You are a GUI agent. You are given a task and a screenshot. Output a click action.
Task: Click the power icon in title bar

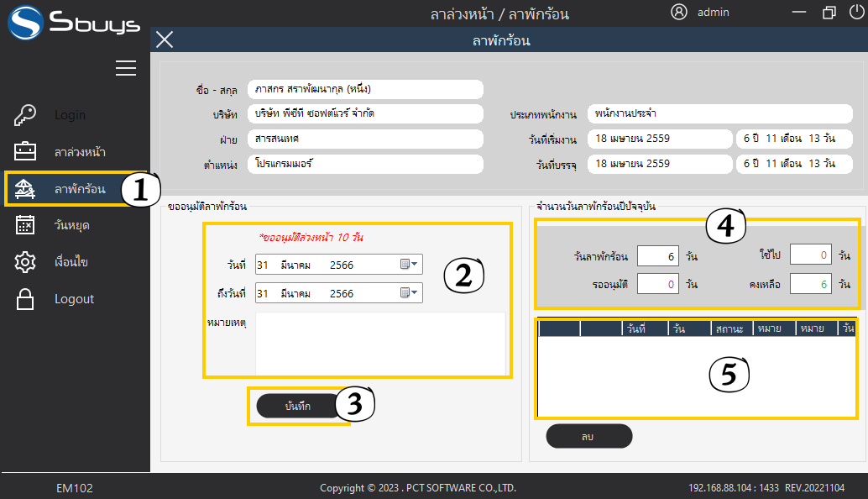point(856,12)
